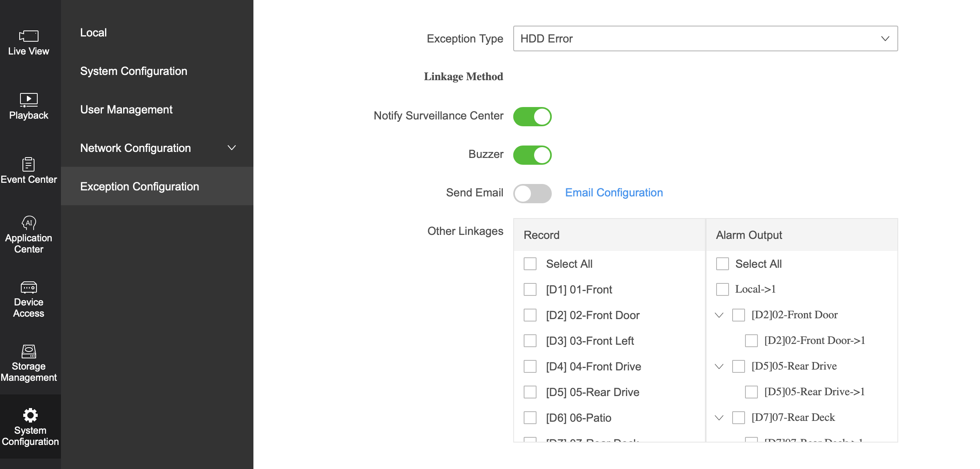Click the System Configuration gear icon
The height and width of the screenshot is (469, 980).
pos(30,415)
